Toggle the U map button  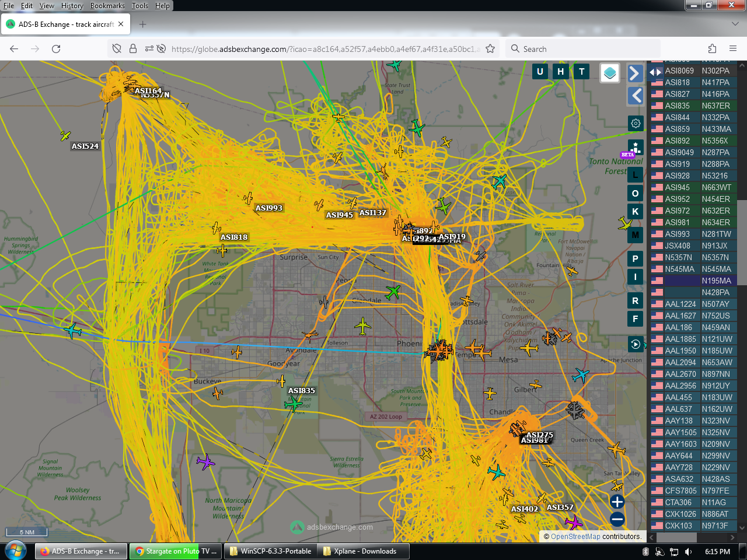540,72
